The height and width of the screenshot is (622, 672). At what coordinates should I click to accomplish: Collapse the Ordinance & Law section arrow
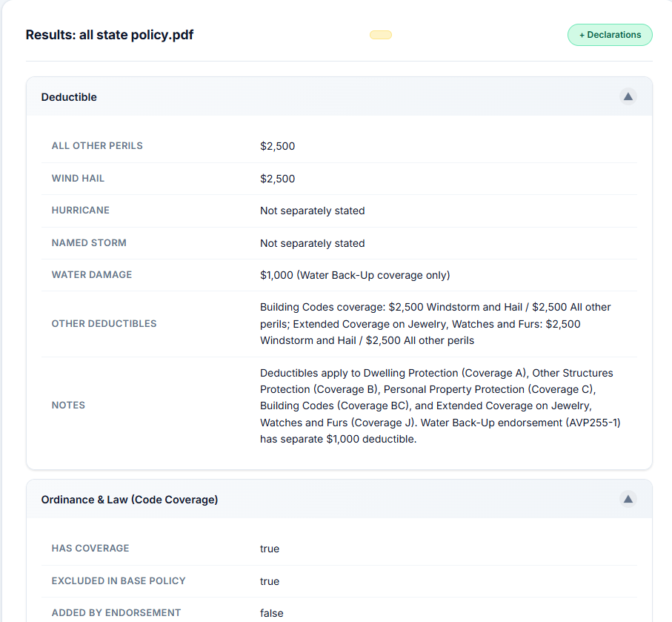click(x=628, y=499)
